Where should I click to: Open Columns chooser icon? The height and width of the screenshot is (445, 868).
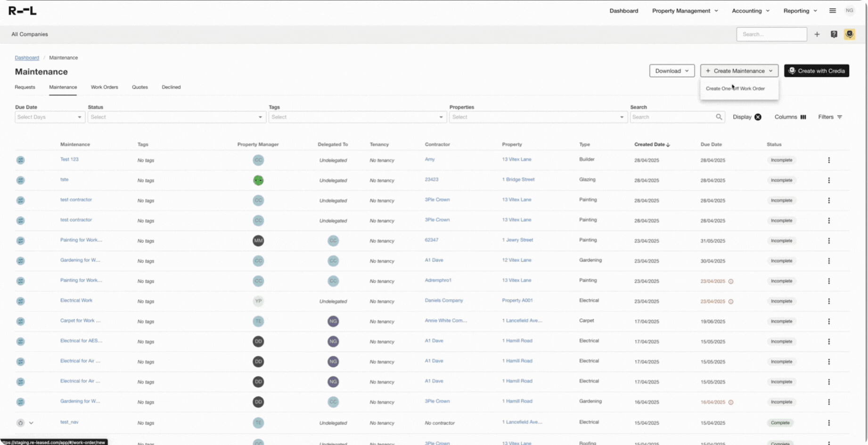click(x=803, y=117)
